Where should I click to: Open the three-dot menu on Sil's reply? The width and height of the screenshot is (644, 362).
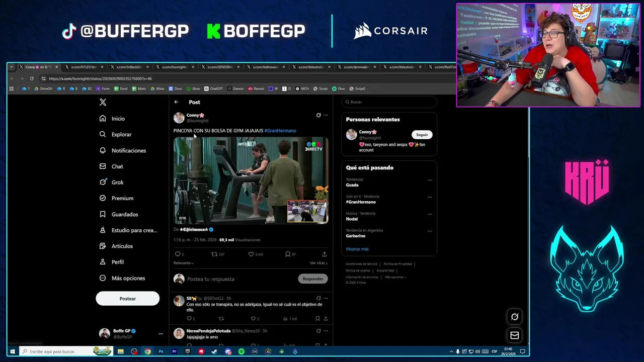pos(326,298)
